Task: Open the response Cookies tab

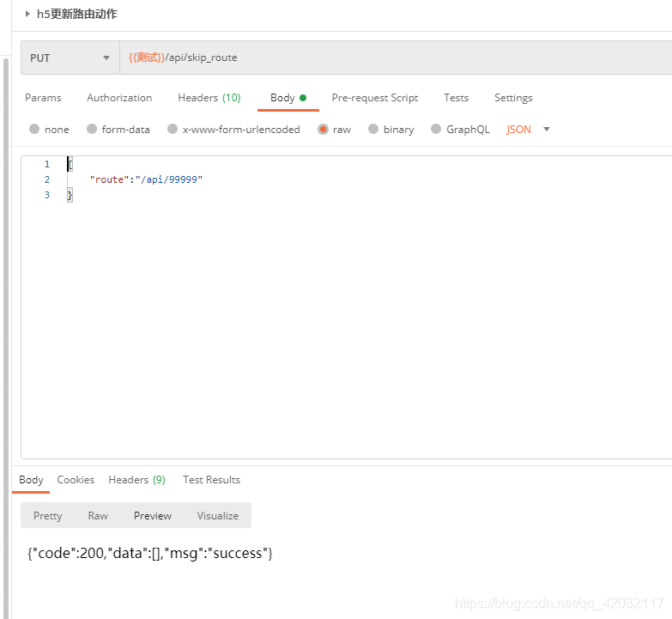Action: [76, 480]
